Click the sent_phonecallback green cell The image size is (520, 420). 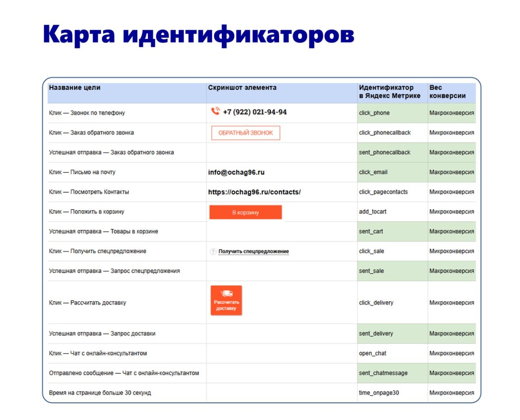tap(393, 152)
